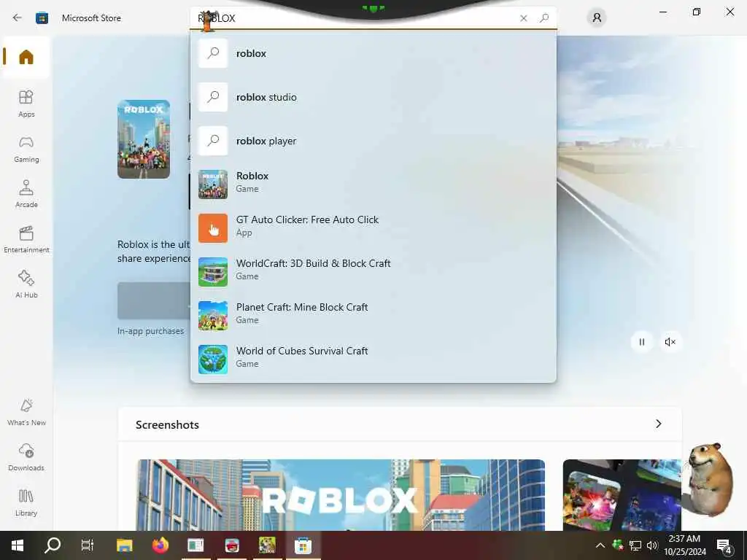Open File Explorer from the taskbar
The height and width of the screenshot is (560, 747).
(124, 545)
